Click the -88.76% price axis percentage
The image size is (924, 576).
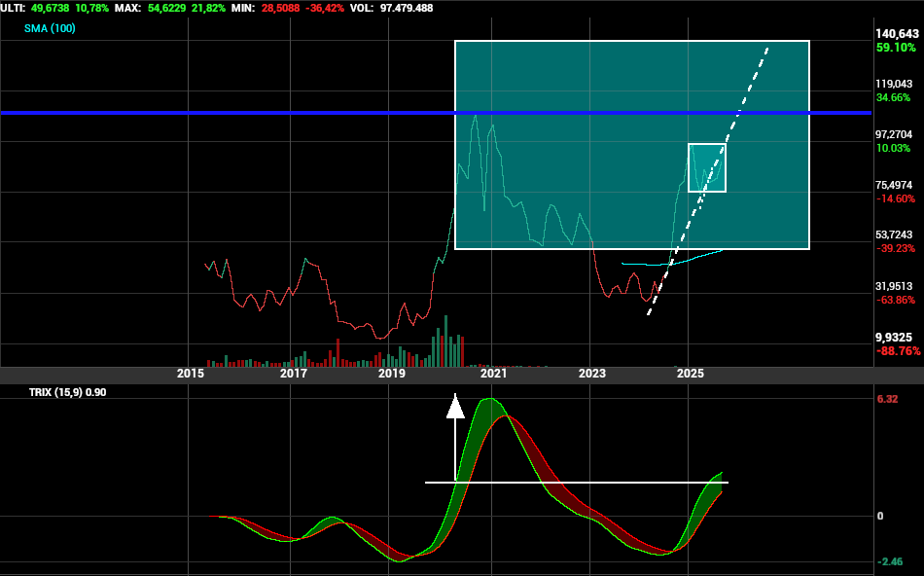(x=898, y=351)
